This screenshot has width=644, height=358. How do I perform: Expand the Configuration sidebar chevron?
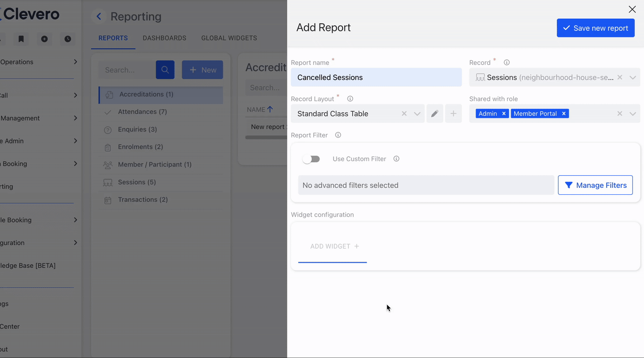click(75, 243)
